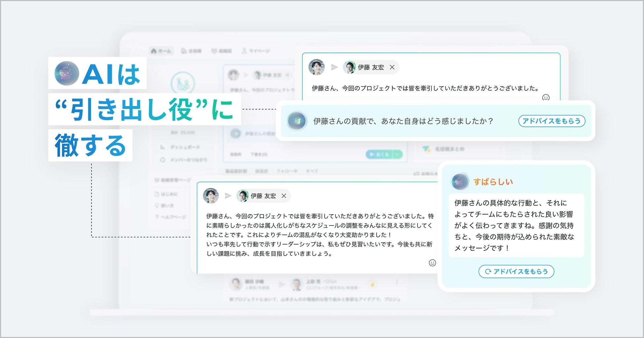Click the refresh アドバイスをもらう button in the advice panel
This screenshot has height=338, width=644.
516,272
